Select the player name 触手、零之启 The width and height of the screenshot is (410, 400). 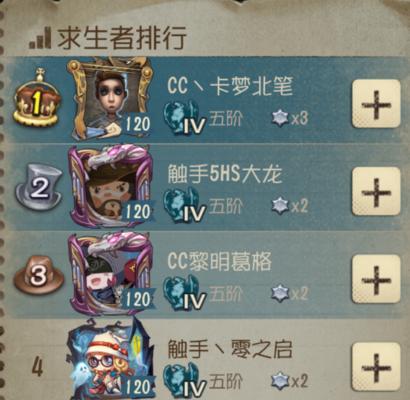[x=230, y=349]
